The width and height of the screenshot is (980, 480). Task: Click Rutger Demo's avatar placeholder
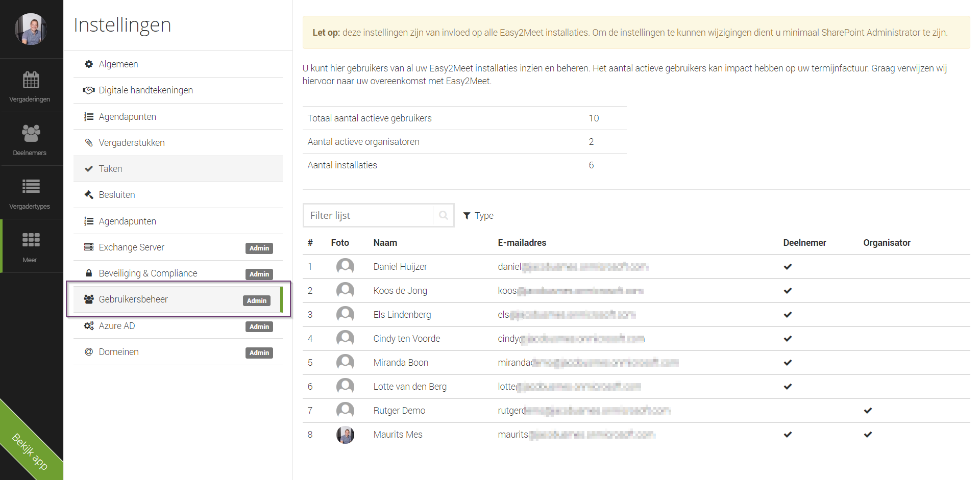point(345,411)
